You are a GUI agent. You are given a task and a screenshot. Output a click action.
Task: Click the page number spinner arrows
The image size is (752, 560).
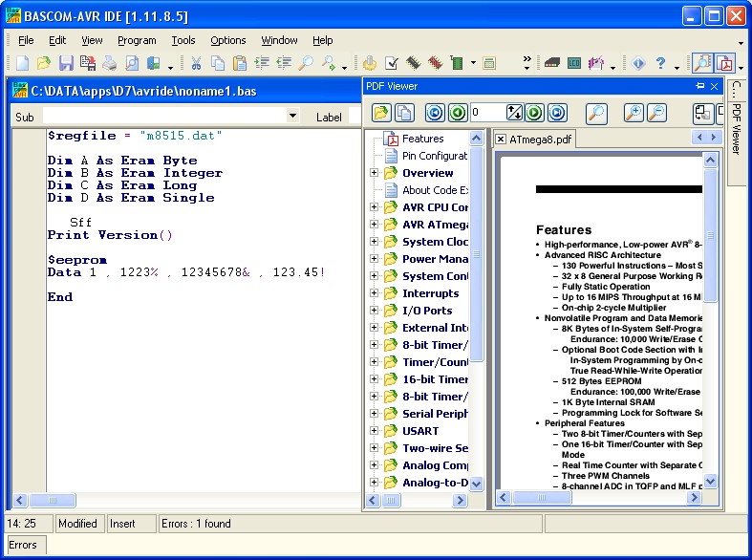click(514, 113)
